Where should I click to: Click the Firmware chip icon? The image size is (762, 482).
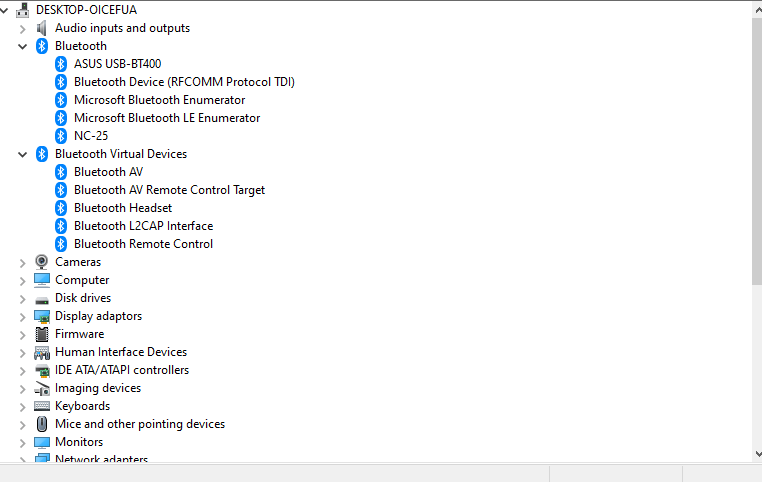point(42,334)
